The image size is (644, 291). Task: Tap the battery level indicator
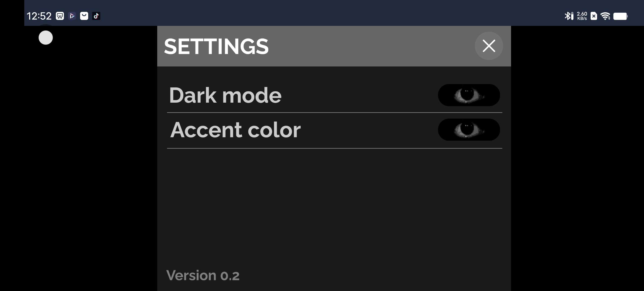[x=620, y=16]
